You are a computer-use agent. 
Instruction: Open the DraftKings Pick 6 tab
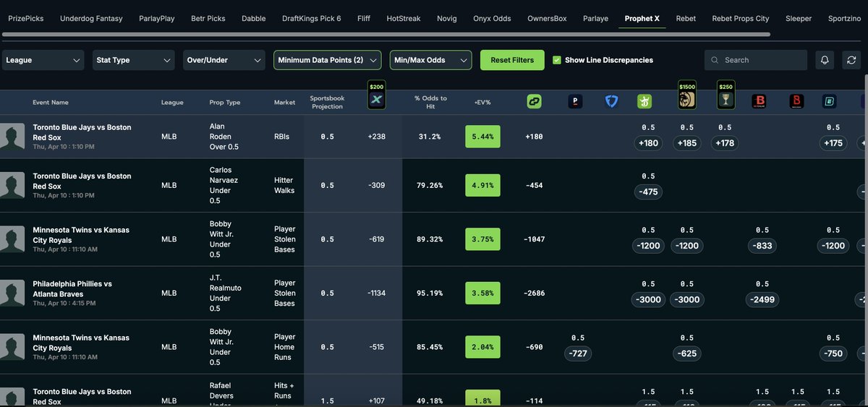[312, 18]
